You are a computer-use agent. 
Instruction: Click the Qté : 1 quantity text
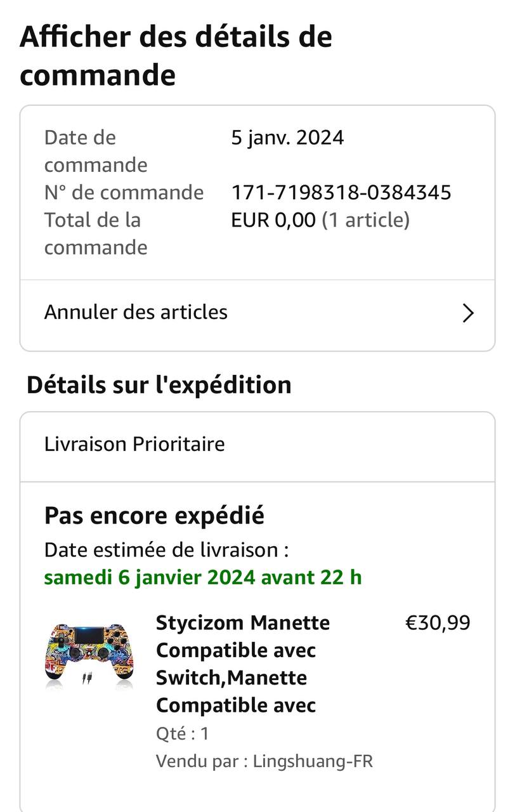click(x=183, y=734)
